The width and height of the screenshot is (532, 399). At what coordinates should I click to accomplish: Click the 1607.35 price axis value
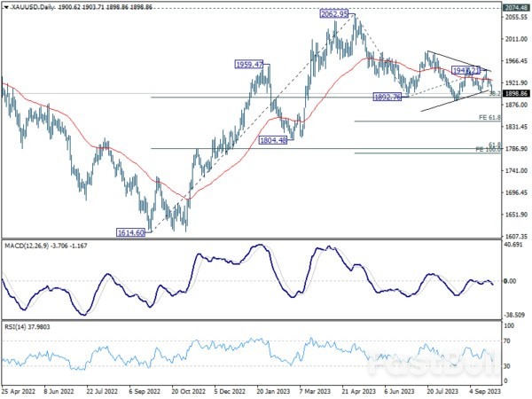point(516,236)
